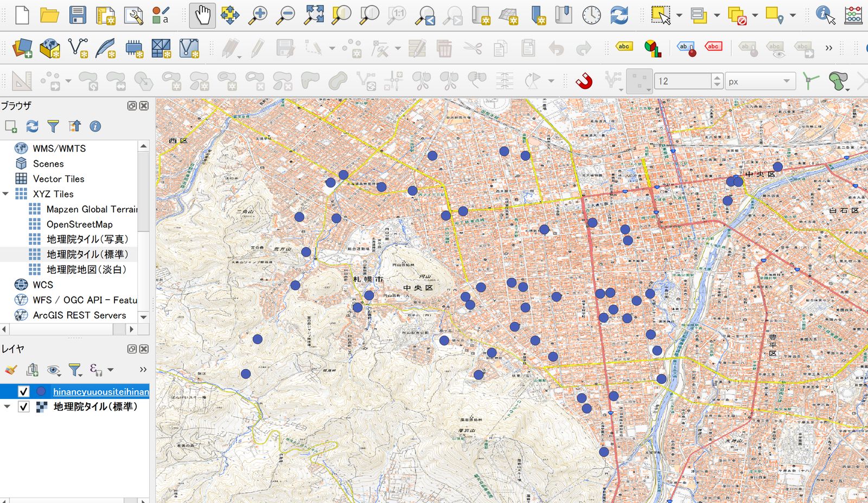Image resolution: width=868 pixels, height=503 pixels.
Task: Select Mapzen Global Terrain entry
Action: point(92,209)
